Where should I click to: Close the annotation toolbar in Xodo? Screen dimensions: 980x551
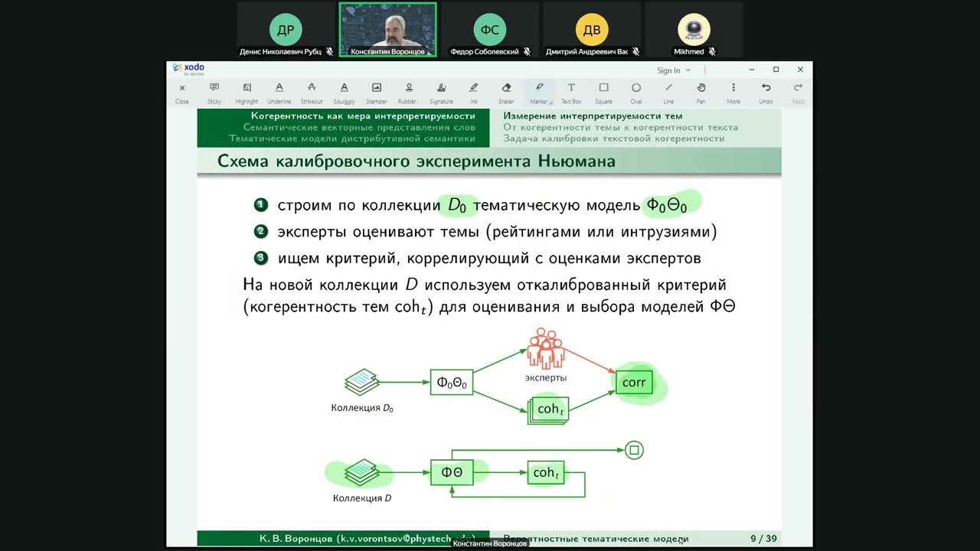tap(182, 93)
